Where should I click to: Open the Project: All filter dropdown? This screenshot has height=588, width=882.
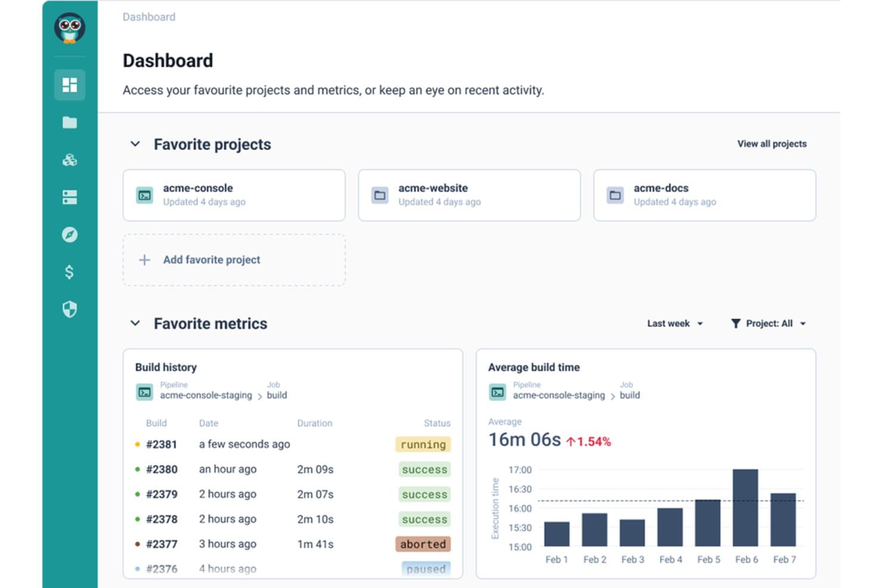pos(768,323)
